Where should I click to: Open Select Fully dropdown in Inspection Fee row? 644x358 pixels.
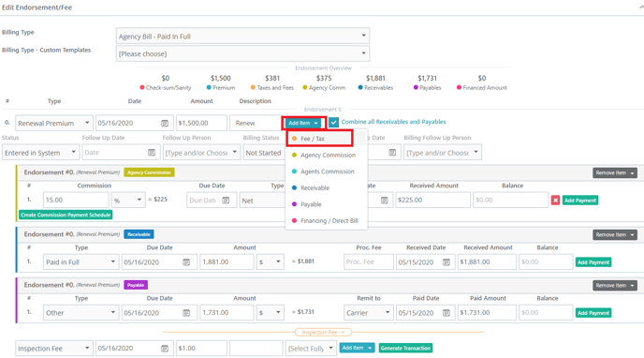[x=311, y=348]
